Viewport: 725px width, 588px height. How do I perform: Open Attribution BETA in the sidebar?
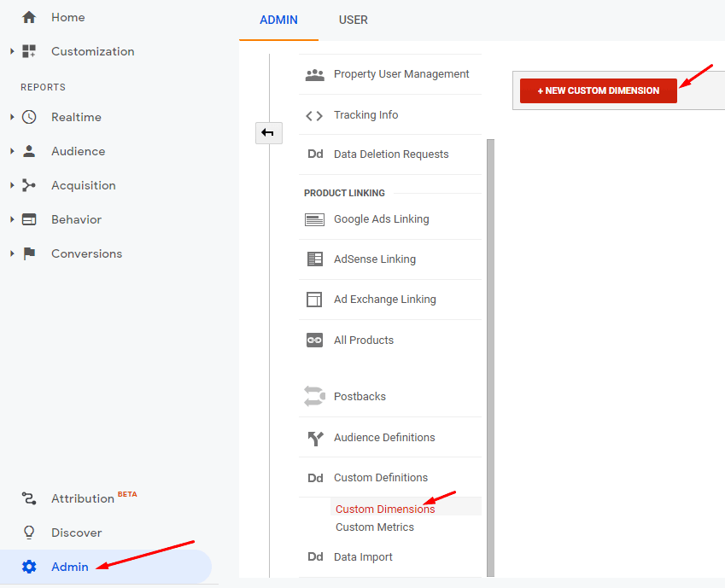(94, 498)
